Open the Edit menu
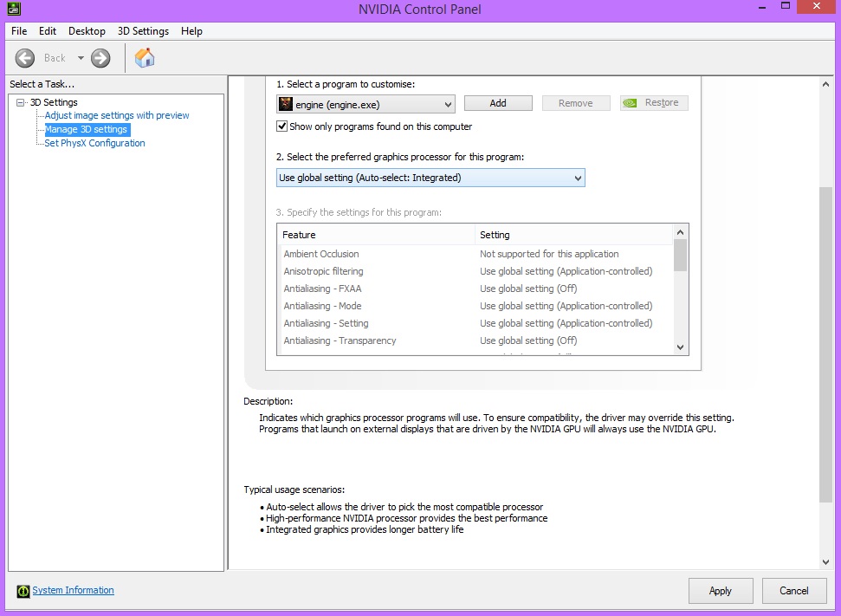 click(x=47, y=31)
